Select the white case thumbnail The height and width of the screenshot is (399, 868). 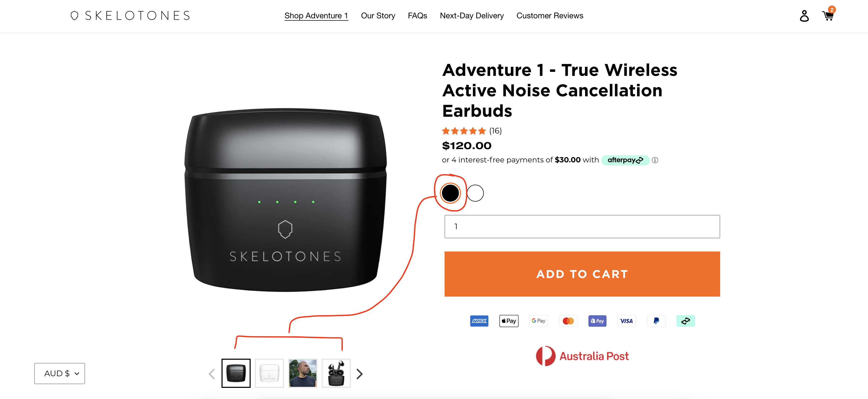(x=269, y=373)
